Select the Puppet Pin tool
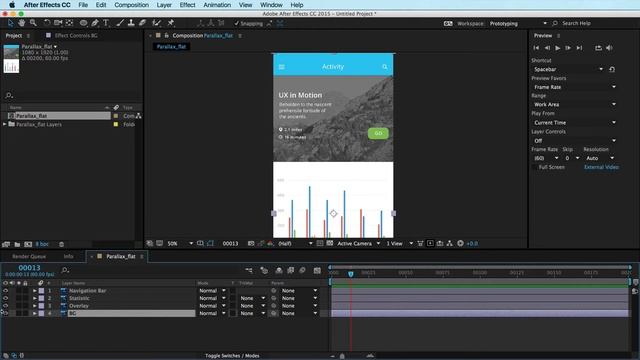 click(x=171, y=23)
